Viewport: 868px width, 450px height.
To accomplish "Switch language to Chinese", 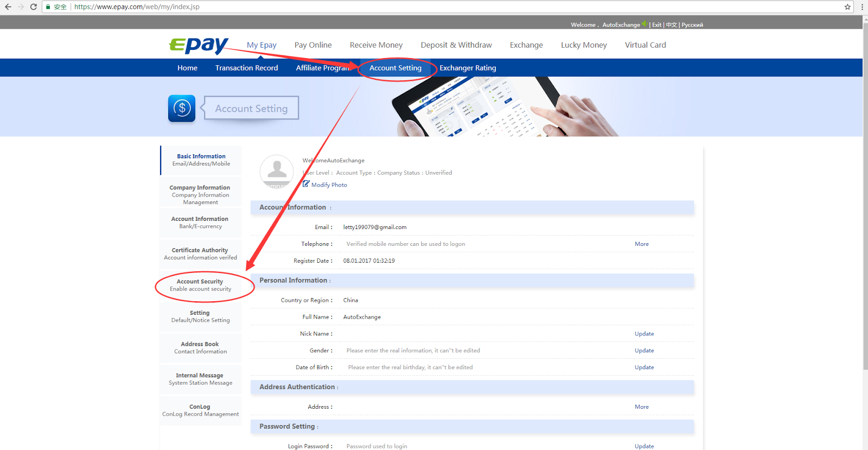I will pos(672,25).
